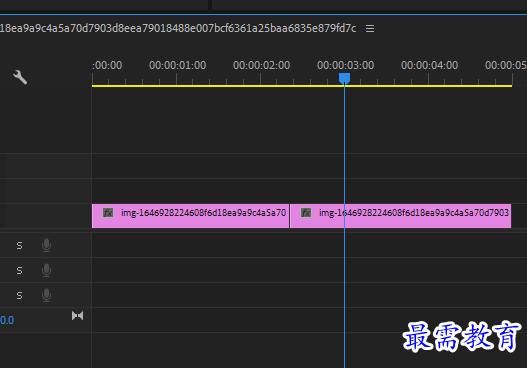Select the sequence name tab
The width and height of the screenshot is (527, 368).
pyautogui.click(x=178, y=28)
